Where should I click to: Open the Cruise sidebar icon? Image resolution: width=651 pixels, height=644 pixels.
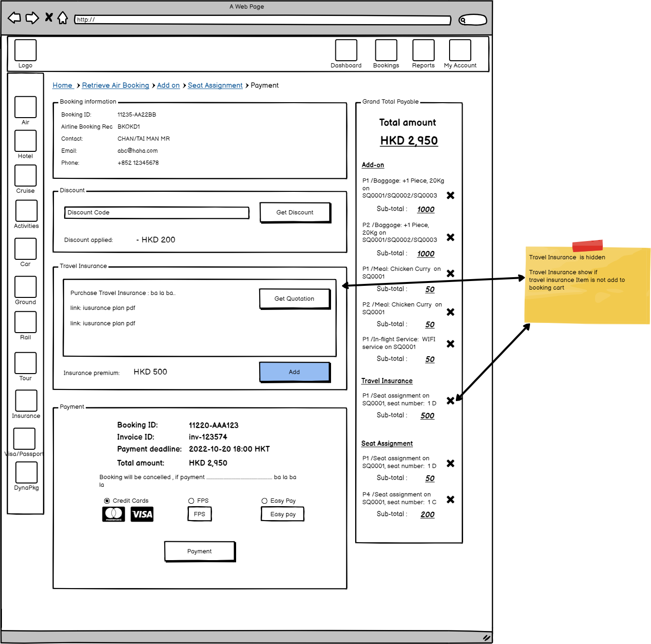(x=26, y=176)
